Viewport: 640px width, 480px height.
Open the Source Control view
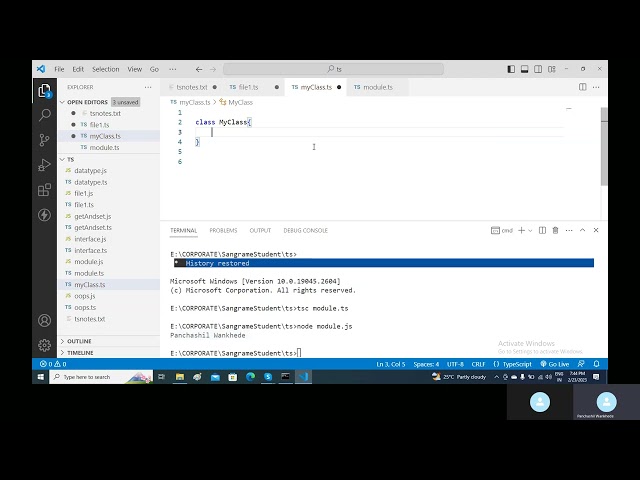coord(44,140)
